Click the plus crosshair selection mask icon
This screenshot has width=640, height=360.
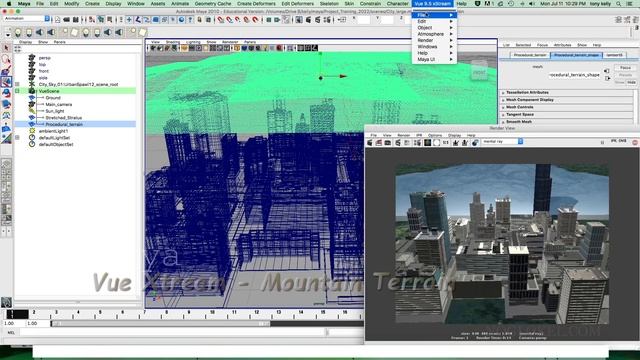129,19
